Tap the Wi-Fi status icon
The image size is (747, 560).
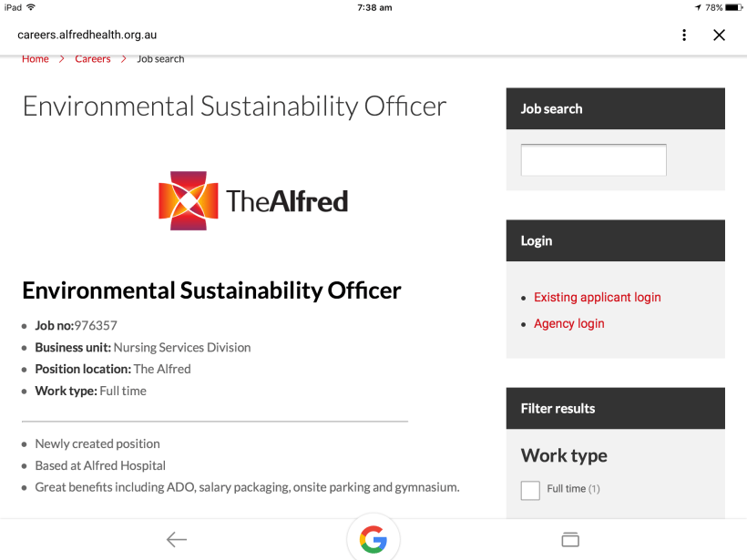(x=31, y=7)
